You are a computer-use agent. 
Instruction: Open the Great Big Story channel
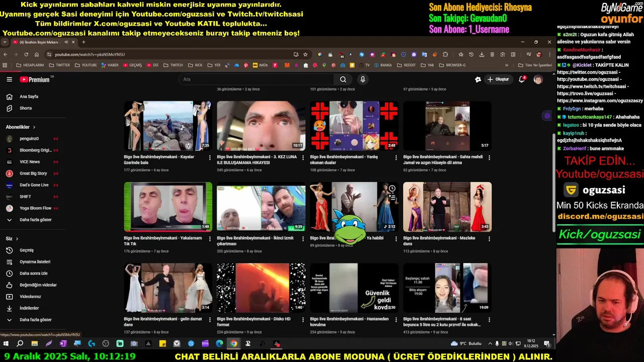tap(33, 173)
